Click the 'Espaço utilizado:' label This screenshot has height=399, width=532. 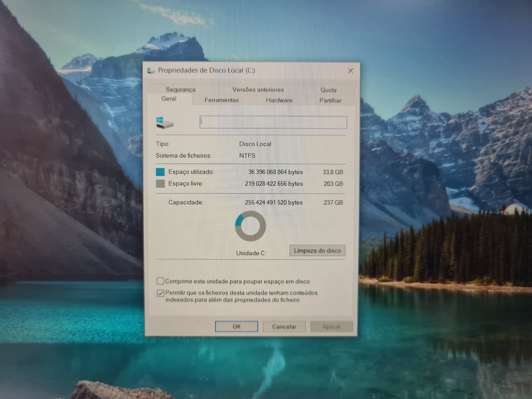pyautogui.click(x=191, y=172)
